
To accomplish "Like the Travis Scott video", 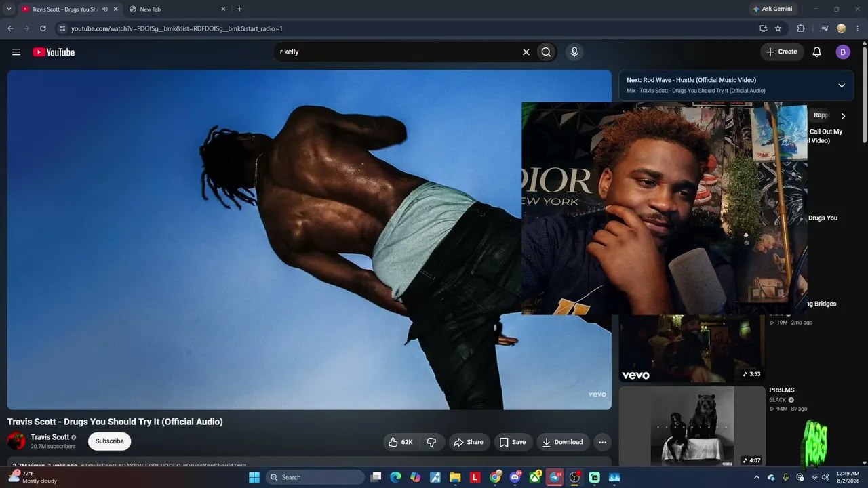I will [x=401, y=442].
